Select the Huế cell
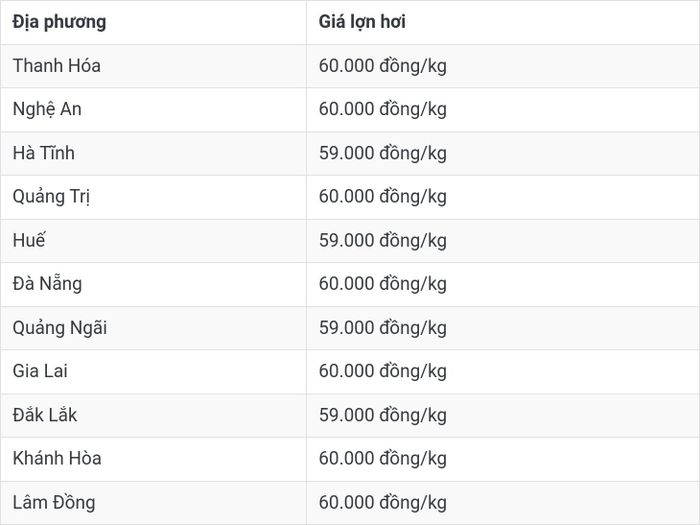The width and height of the screenshot is (700, 525). (x=153, y=241)
